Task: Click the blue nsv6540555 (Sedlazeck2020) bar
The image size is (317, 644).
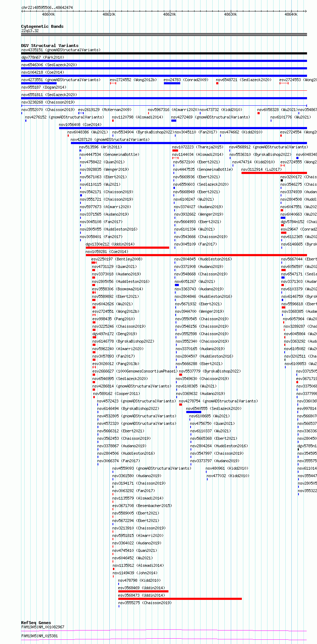Action: [x=193, y=412]
